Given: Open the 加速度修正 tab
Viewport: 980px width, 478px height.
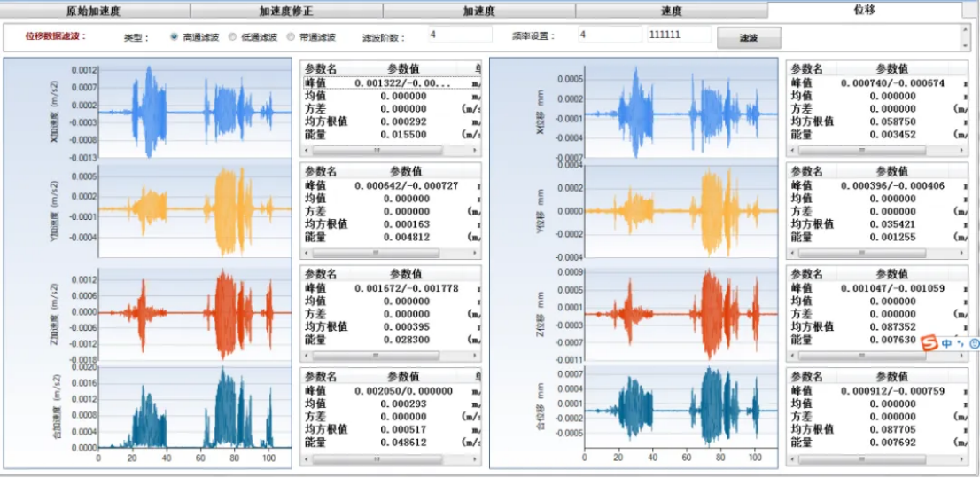Looking at the screenshot, I should tap(285, 11).
